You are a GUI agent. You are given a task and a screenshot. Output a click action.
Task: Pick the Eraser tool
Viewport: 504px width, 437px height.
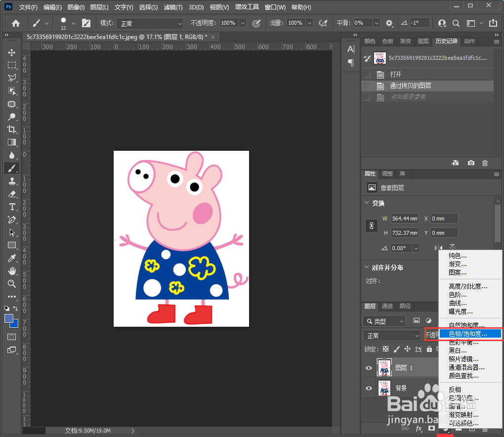[12, 194]
